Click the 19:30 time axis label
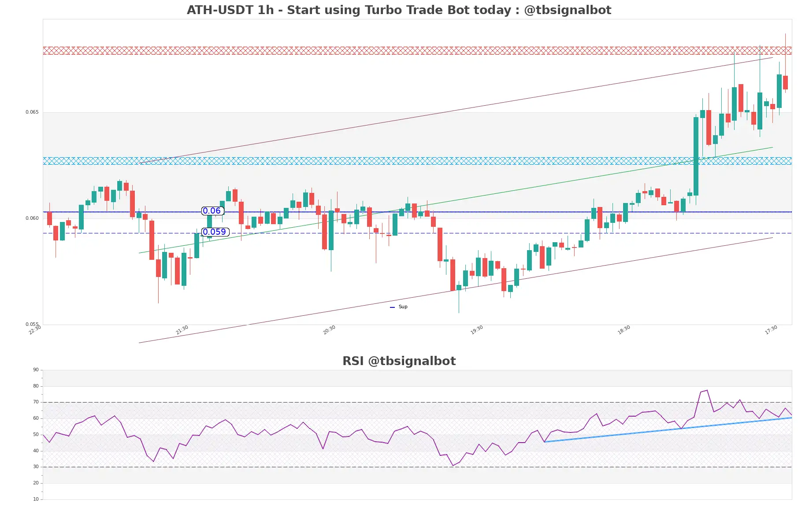The width and height of the screenshot is (798, 532). (x=477, y=330)
